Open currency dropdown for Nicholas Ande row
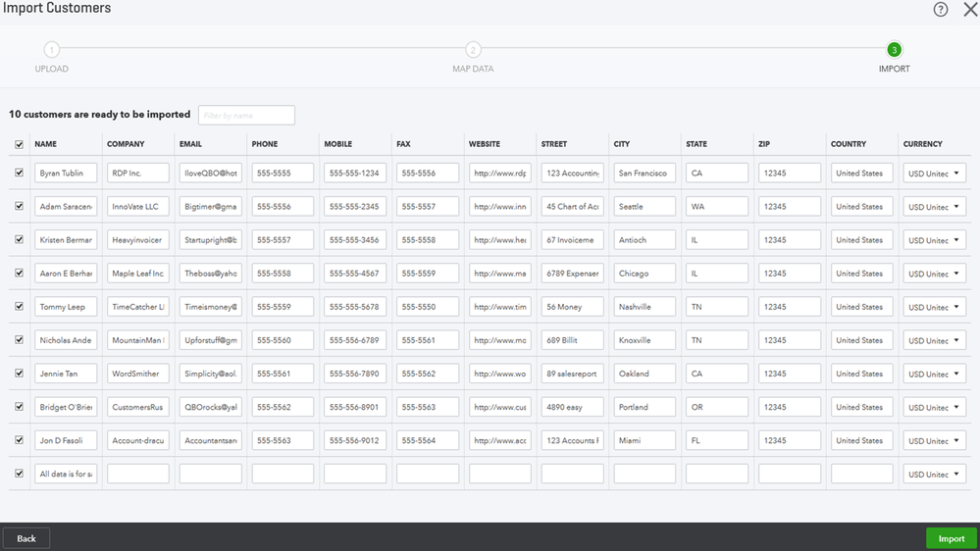Image resolution: width=980 pixels, height=551 pixels. tap(934, 340)
